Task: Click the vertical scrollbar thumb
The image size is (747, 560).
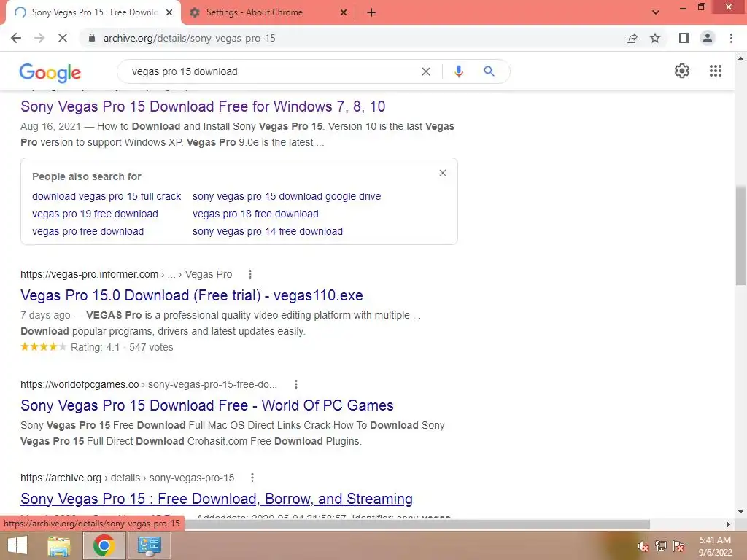Action: (x=741, y=236)
